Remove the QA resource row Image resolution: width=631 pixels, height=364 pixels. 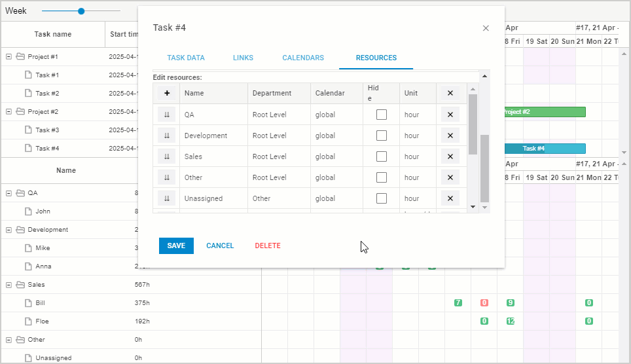[450, 115]
